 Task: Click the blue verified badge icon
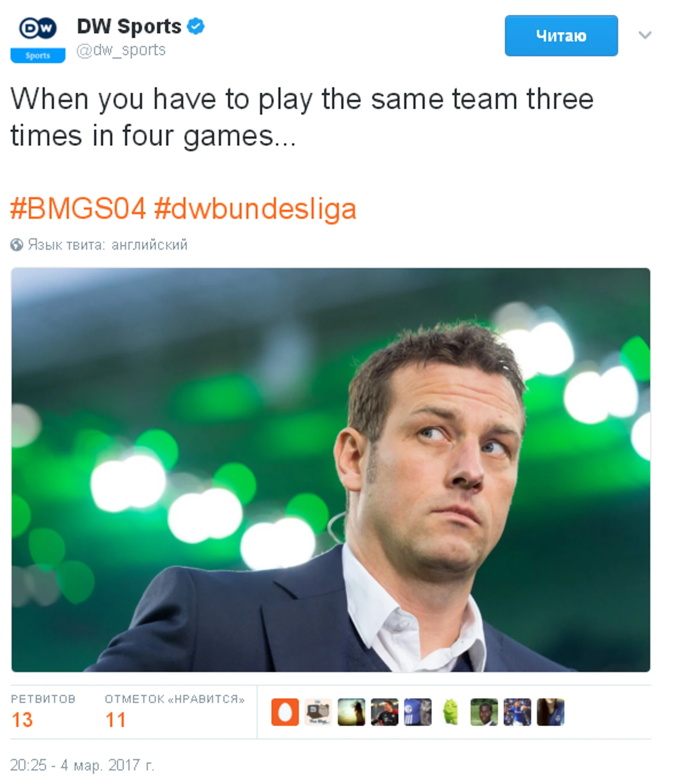196,26
